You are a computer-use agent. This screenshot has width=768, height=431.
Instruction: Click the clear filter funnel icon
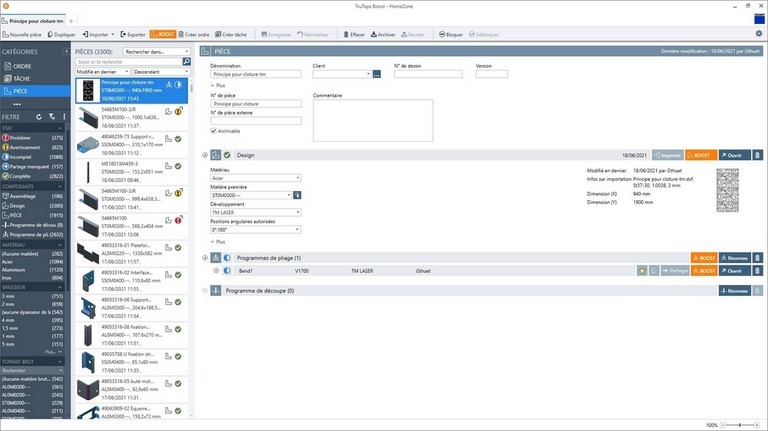click(52, 117)
